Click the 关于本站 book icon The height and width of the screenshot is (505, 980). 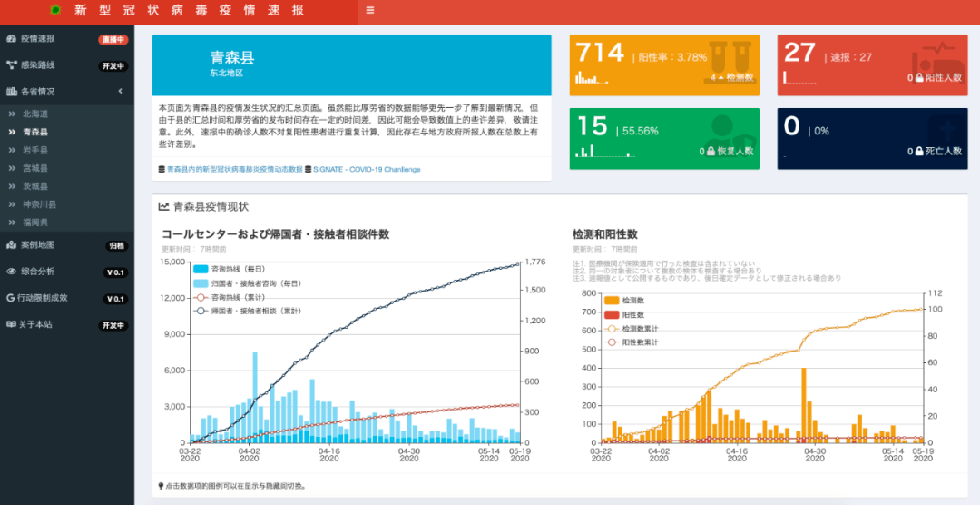[x=11, y=324]
